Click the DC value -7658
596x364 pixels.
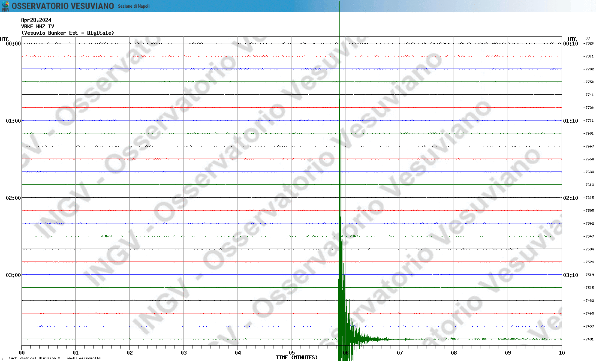(x=589, y=159)
